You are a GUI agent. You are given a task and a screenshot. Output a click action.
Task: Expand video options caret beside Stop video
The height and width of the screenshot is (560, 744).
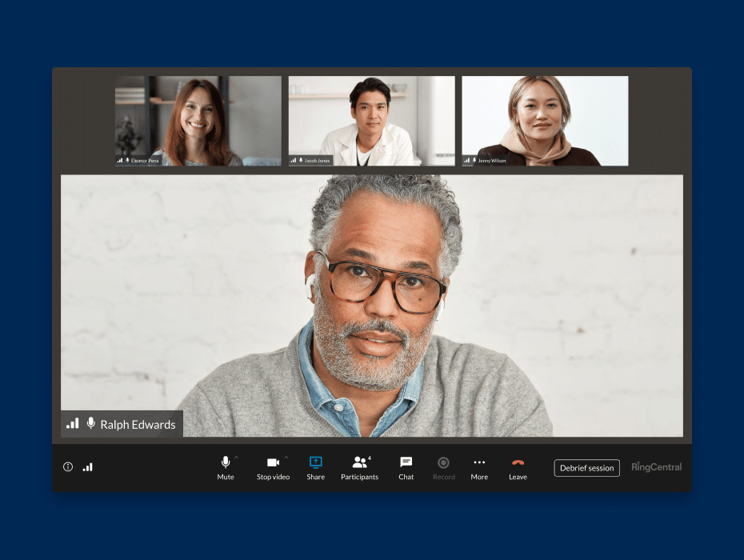click(x=286, y=458)
